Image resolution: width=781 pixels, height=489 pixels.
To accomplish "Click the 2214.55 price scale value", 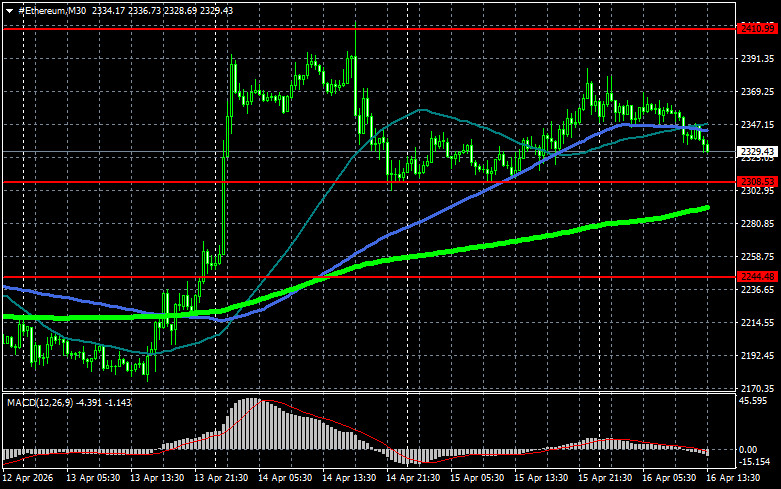I will coord(758,323).
